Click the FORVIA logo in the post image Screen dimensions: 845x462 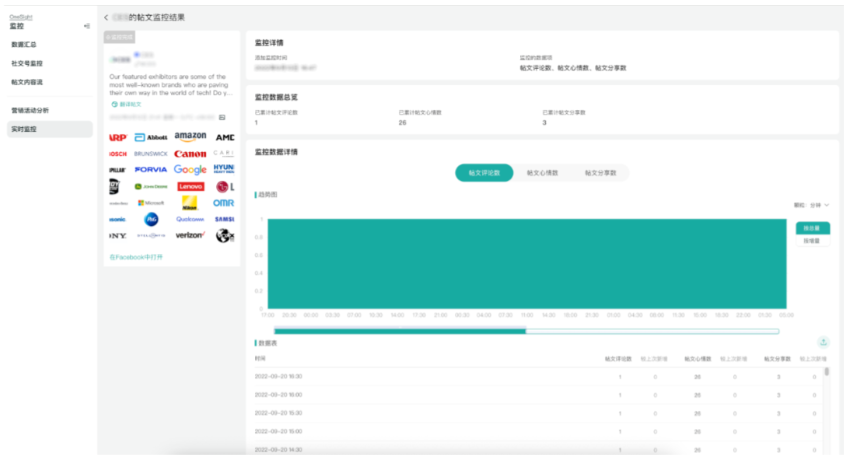(x=151, y=170)
